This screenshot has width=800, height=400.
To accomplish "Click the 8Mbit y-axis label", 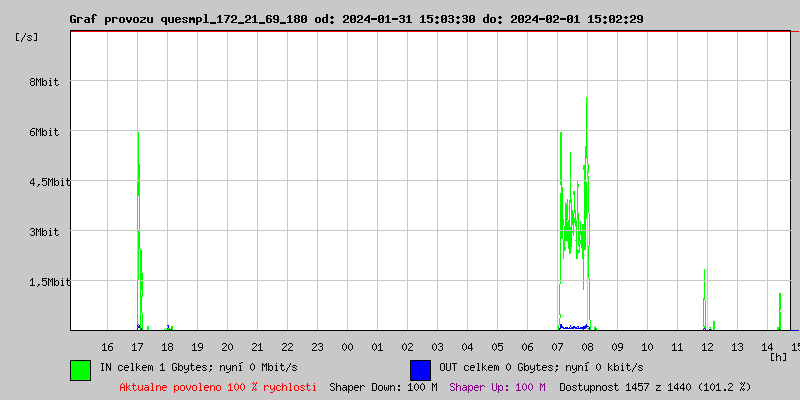I will click(x=44, y=82).
